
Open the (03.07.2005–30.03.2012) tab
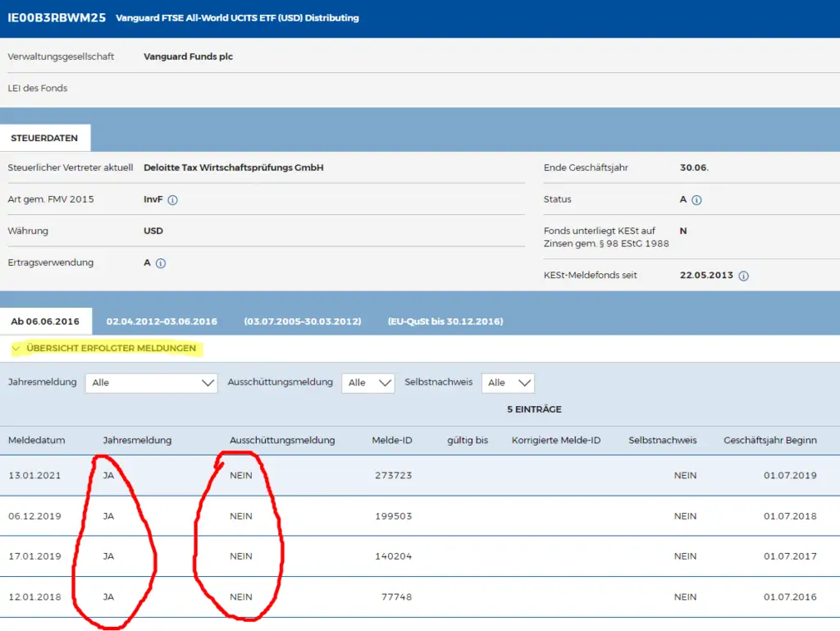[x=303, y=322]
